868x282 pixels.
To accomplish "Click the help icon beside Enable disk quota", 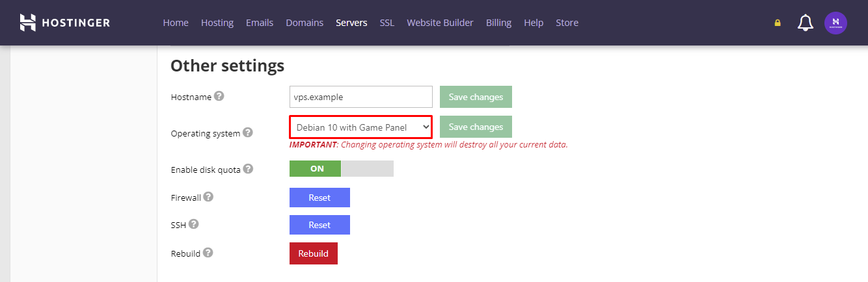I will pyautogui.click(x=248, y=169).
